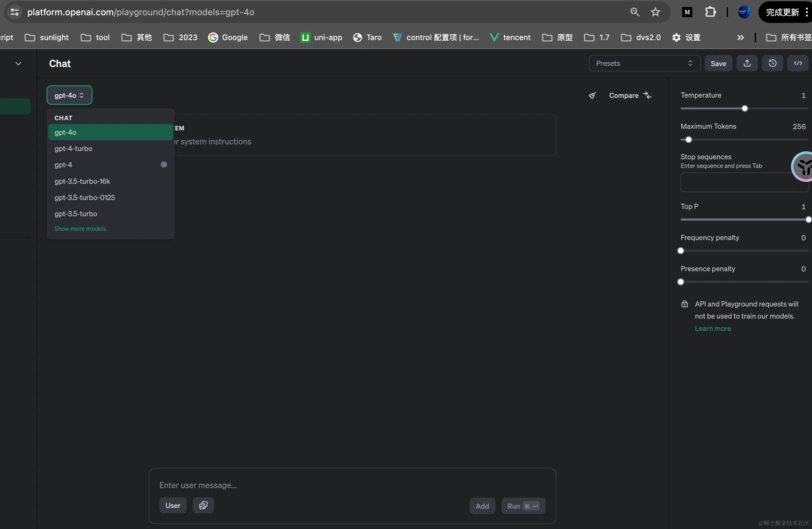Open the tool bookmark folder
Viewport: 812px width, 529px height.
click(x=95, y=38)
